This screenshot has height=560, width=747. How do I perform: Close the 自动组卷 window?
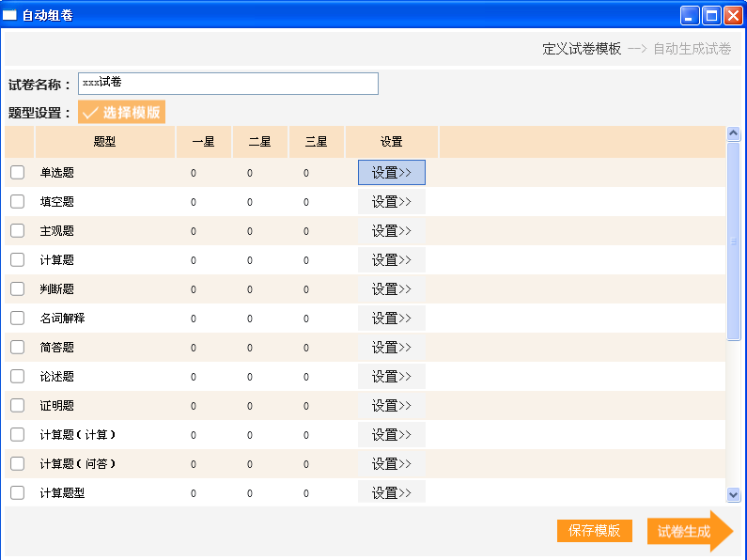733,16
